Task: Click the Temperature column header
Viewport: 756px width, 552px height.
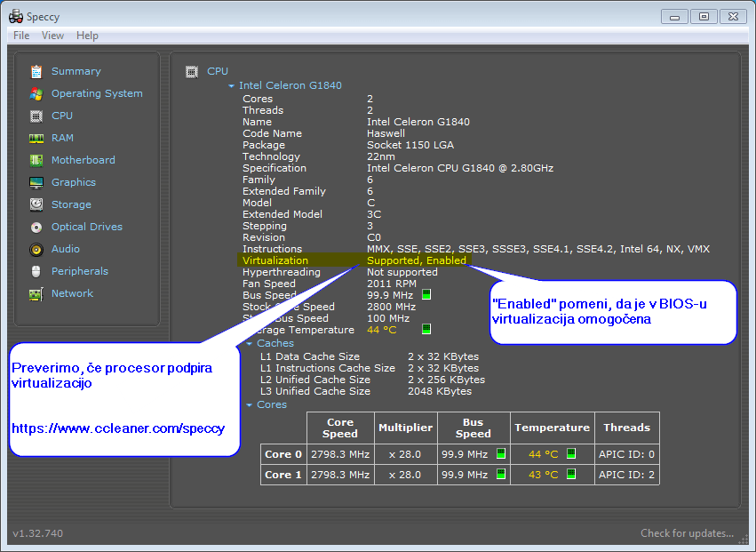Action: pyautogui.click(x=552, y=428)
